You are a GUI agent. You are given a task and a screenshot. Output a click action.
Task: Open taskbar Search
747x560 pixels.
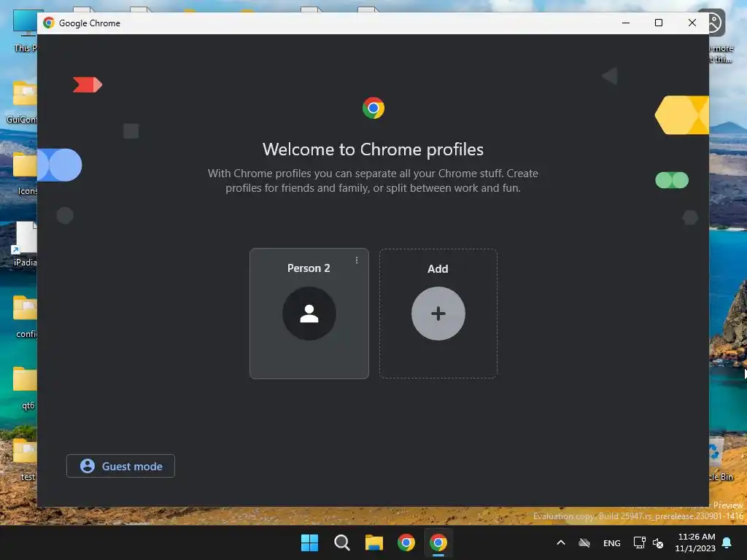[x=341, y=542]
